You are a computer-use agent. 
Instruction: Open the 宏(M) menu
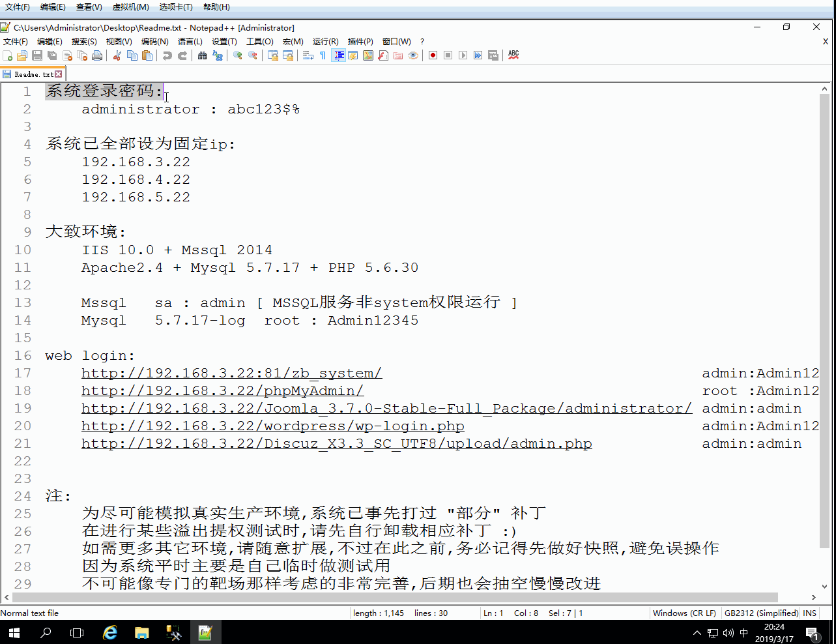click(x=293, y=41)
